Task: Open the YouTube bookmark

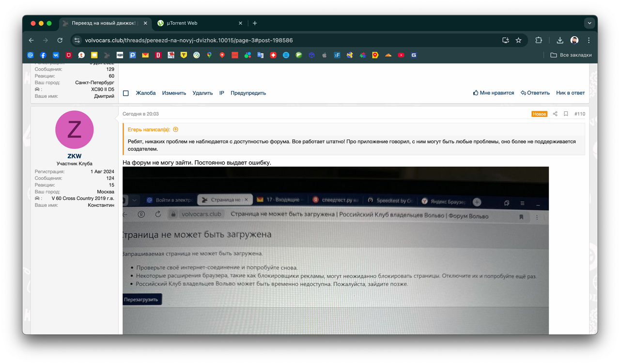Action: click(x=401, y=55)
